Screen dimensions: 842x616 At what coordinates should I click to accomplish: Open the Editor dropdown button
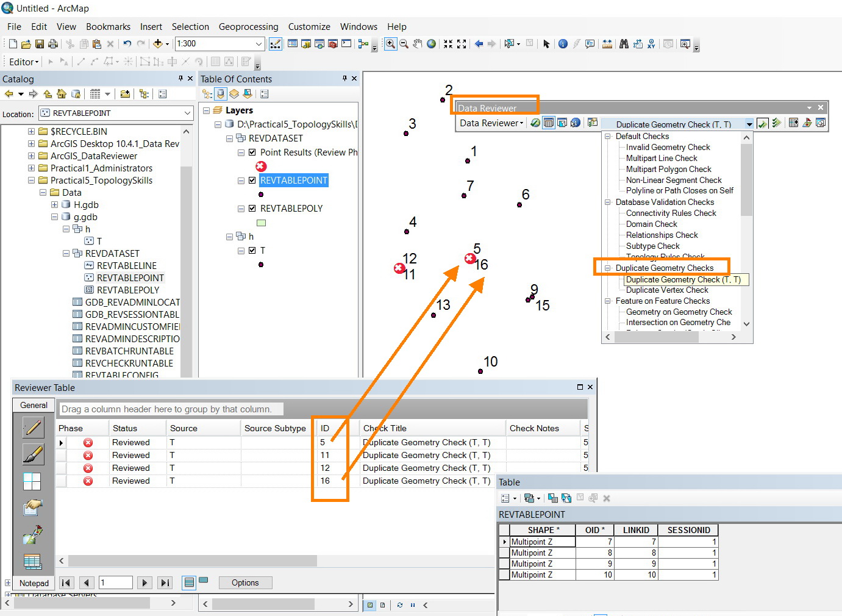point(24,62)
